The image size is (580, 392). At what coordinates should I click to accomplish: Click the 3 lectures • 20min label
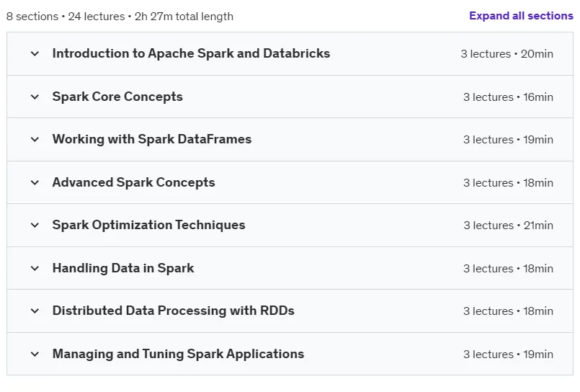coord(507,54)
